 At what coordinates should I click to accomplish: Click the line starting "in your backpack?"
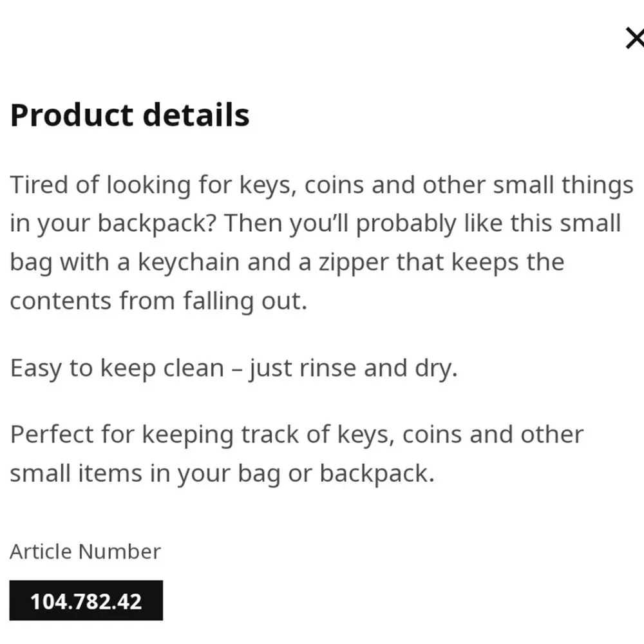point(315,224)
